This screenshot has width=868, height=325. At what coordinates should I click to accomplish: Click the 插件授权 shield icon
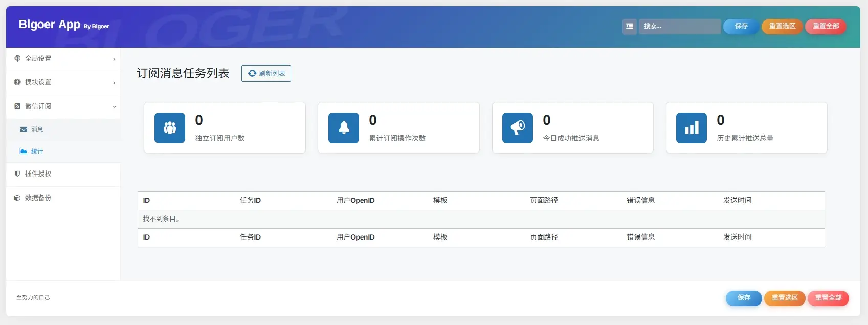click(17, 174)
